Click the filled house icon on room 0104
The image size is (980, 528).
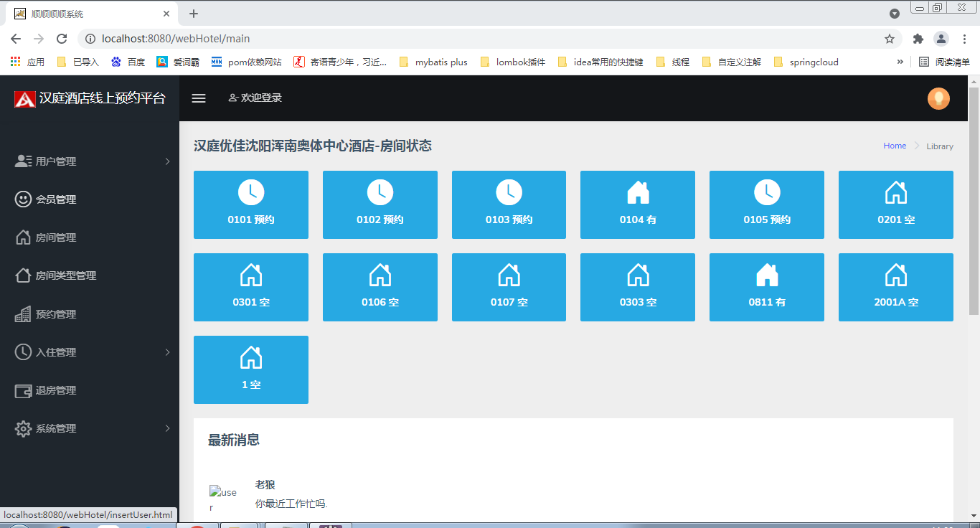[638, 192]
